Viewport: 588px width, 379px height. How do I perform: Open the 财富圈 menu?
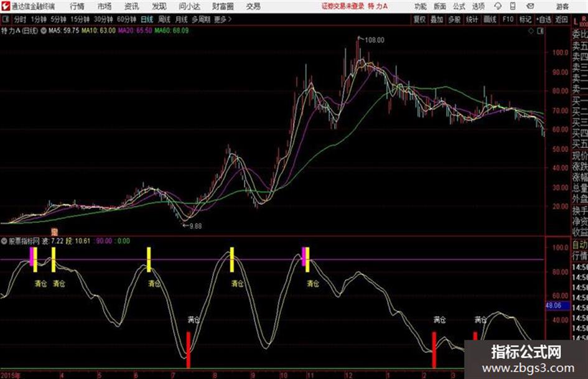click(223, 6)
